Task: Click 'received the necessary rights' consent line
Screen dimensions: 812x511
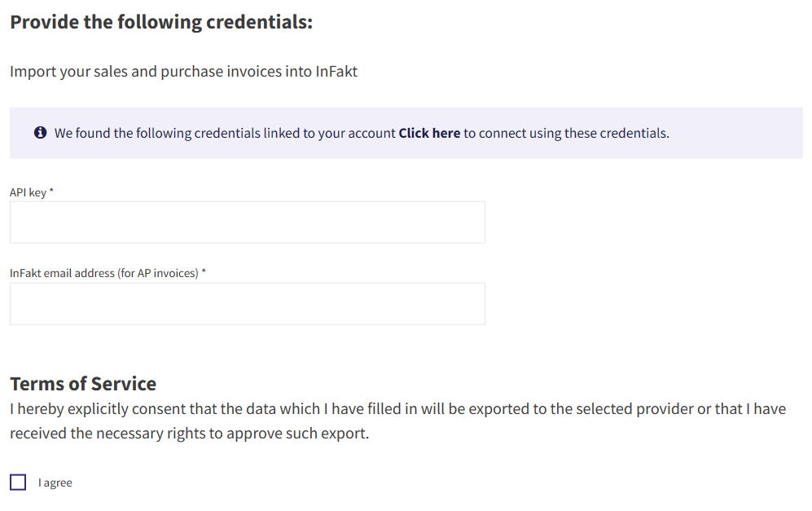Action: coord(190,434)
